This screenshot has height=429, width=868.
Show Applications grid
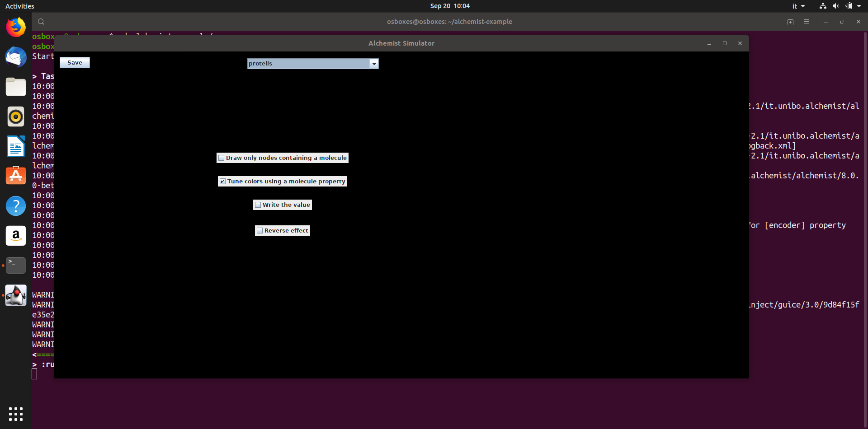[x=16, y=414]
